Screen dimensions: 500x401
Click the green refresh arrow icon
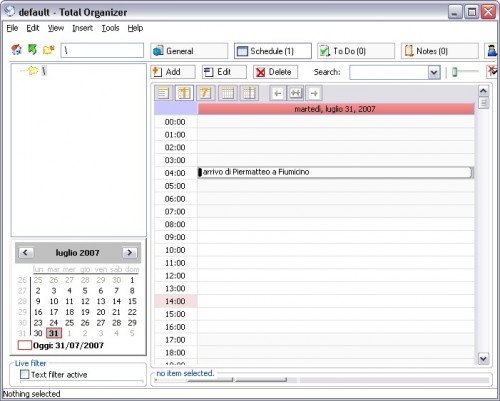click(x=32, y=50)
